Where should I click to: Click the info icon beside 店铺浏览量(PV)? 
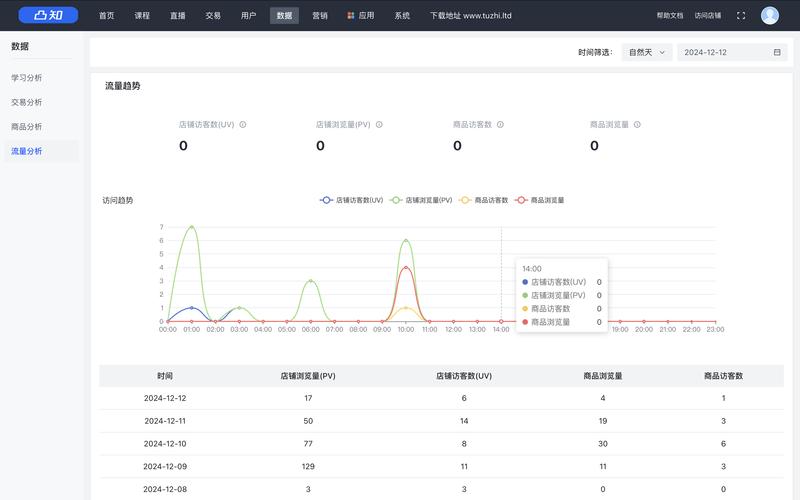[x=379, y=124]
